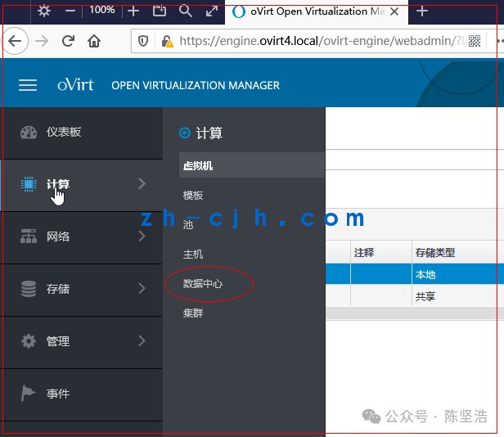Viewport: 504px width, 437px height.
Task: Select 虚拟机 in the compute submenu
Action: coord(252,165)
